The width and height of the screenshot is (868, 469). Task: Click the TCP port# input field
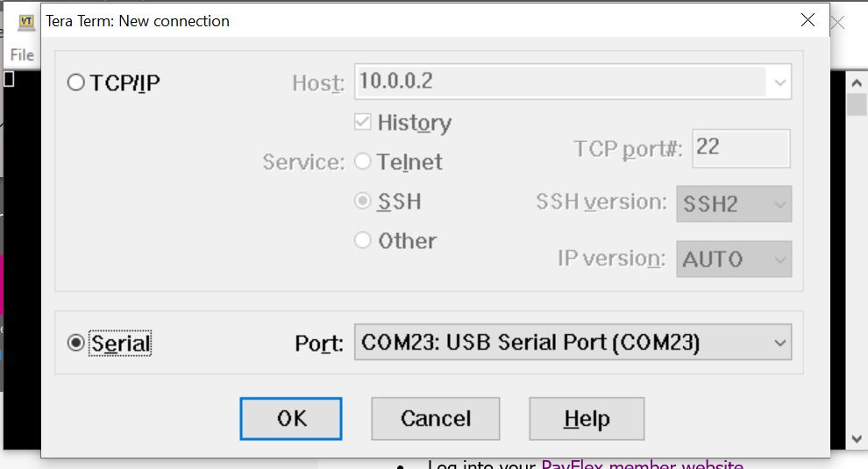[x=741, y=148]
